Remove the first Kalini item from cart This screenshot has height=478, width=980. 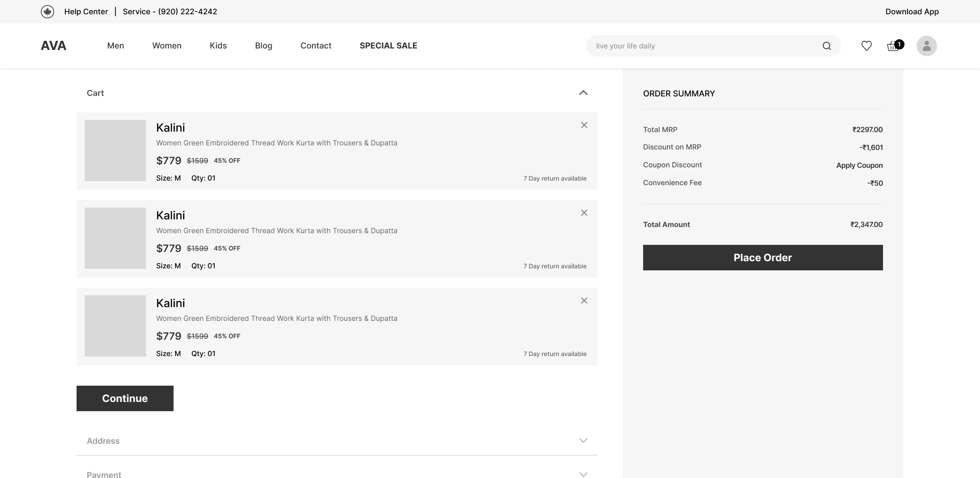[584, 125]
